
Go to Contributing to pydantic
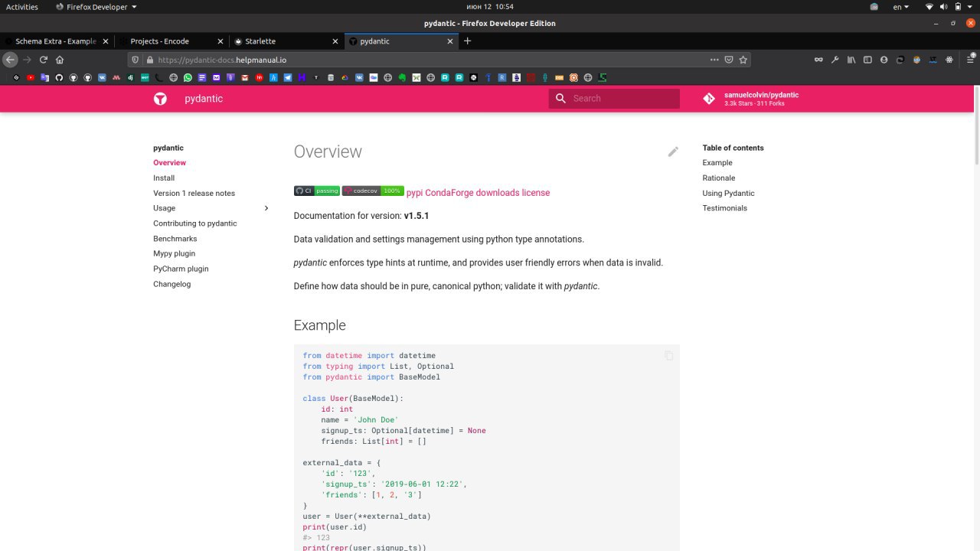[x=195, y=223]
